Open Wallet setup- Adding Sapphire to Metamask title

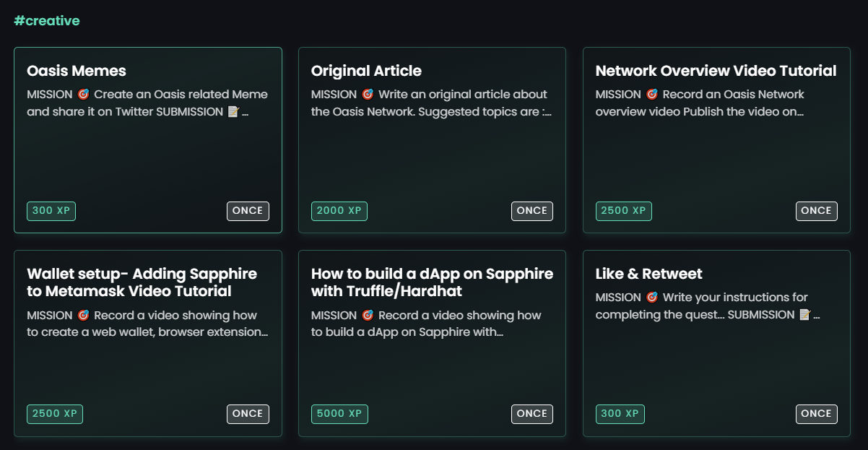[x=142, y=282]
